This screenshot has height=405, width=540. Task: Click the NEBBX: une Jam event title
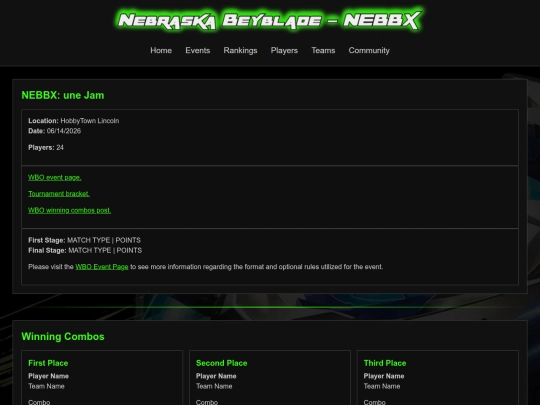click(x=63, y=95)
